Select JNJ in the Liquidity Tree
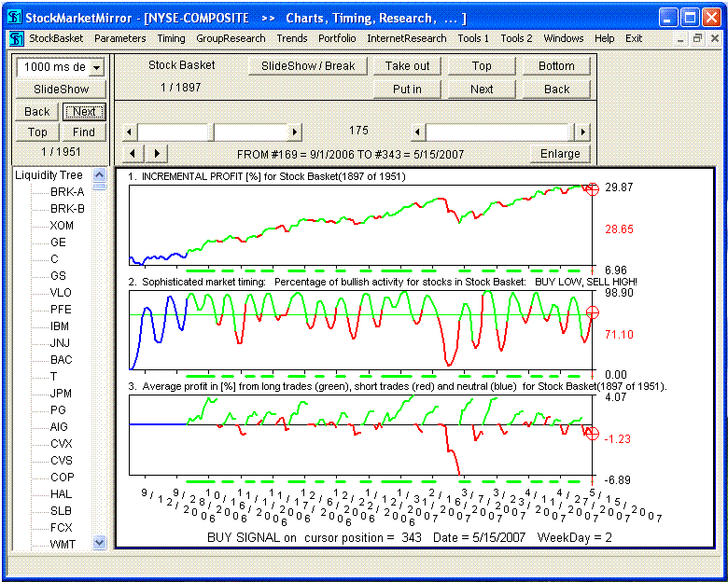Screen dimensions: 728x582 [60, 343]
